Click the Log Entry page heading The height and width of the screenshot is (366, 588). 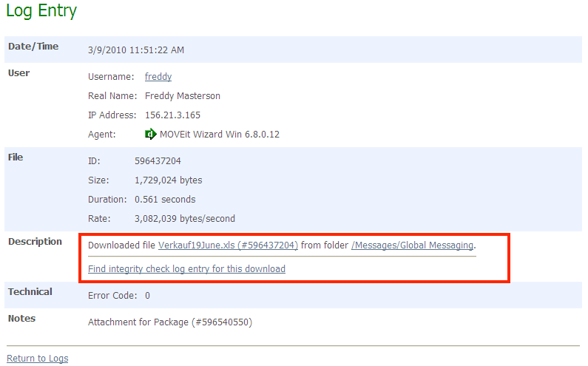(x=41, y=11)
